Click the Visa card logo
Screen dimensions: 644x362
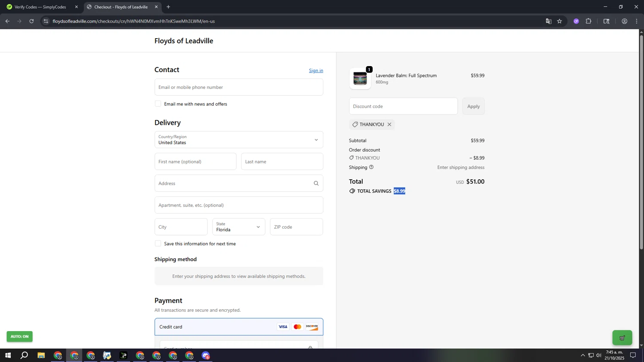tap(283, 327)
